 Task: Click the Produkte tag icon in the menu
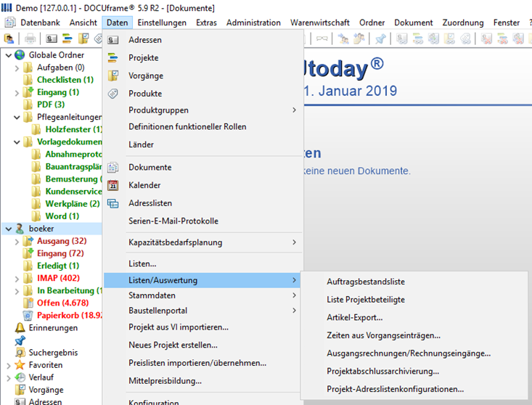[x=112, y=94]
